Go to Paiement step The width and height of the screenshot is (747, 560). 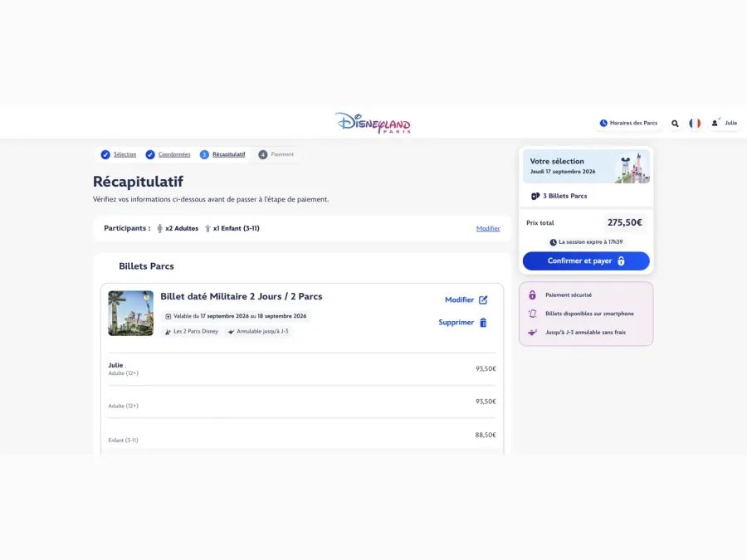pyautogui.click(x=282, y=154)
